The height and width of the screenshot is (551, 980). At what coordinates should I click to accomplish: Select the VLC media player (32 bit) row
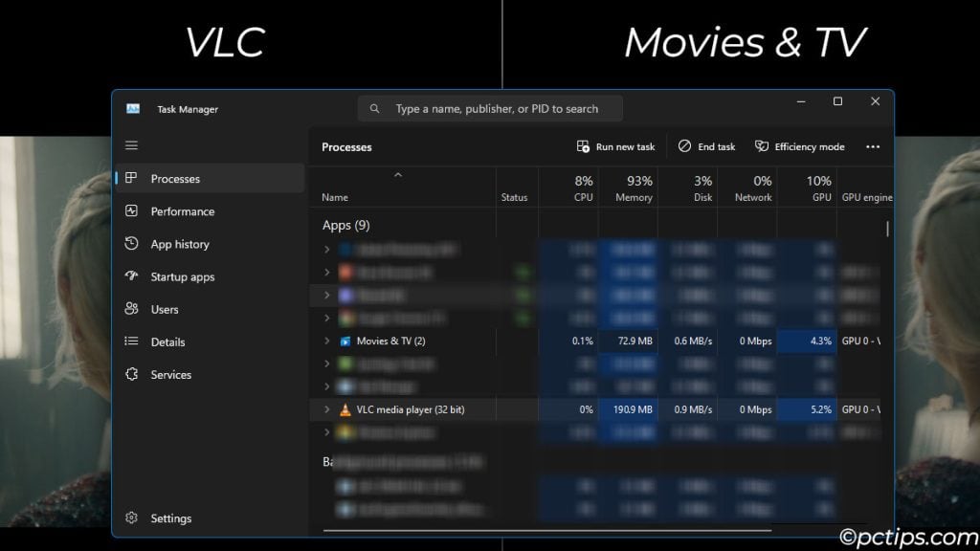(595, 409)
